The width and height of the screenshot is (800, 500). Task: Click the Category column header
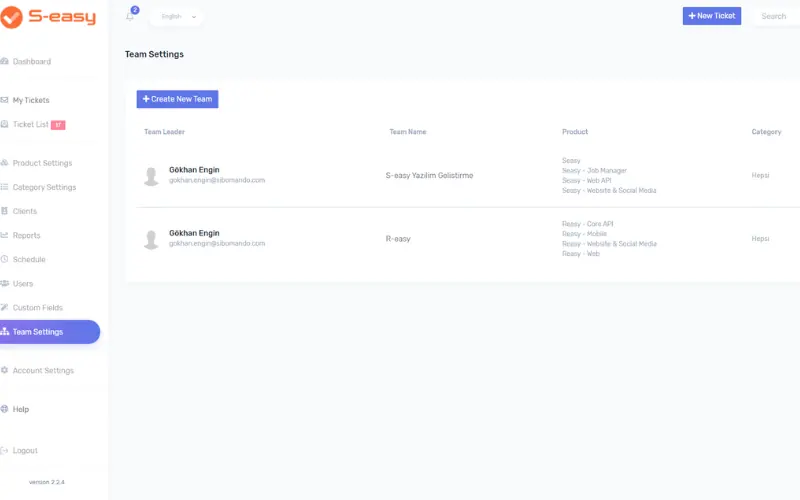point(766,132)
